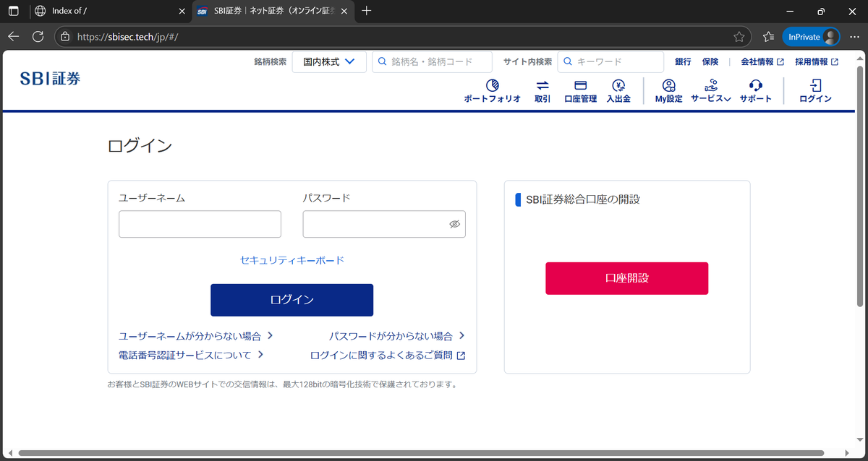868x461 pixels.
Task: Click the ログイン icon in the header
Action: tap(815, 86)
